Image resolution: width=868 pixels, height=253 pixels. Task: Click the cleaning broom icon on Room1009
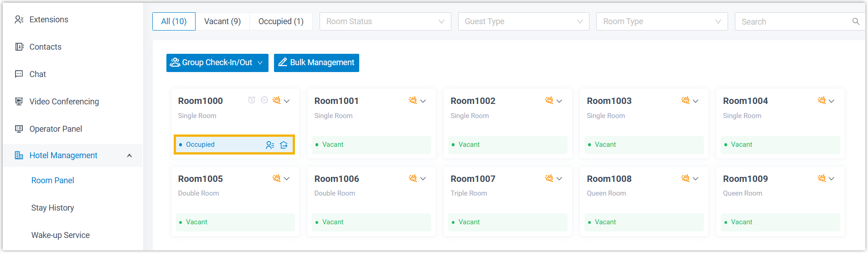pos(821,178)
